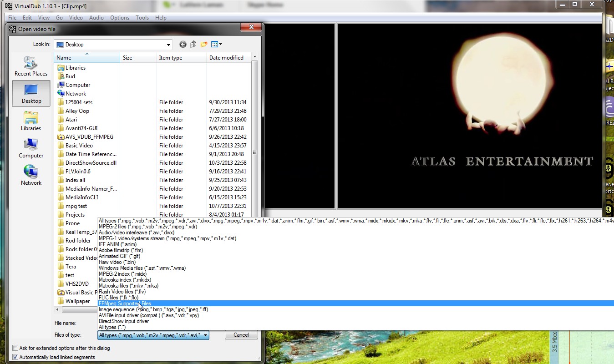Click the file list vertical scrollbar thumb
Image resolution: width=614 pixels, height=364 pixels.
tap(255, 152)
